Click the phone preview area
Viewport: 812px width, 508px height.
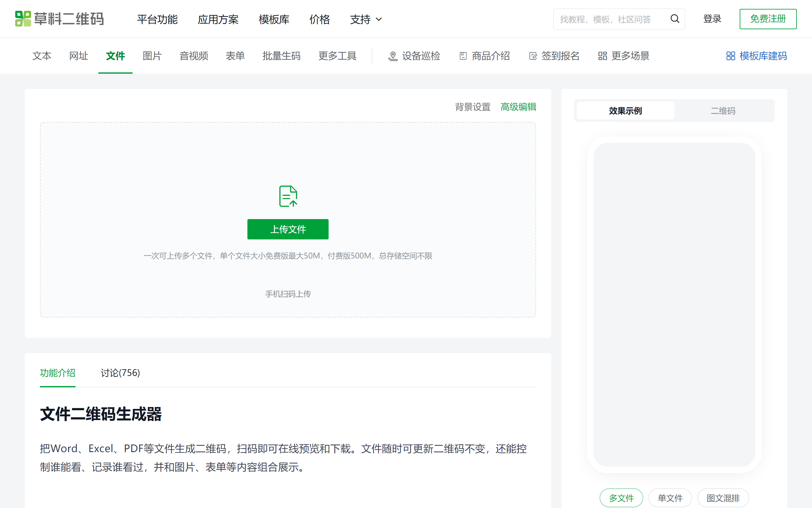pos(674,305)
